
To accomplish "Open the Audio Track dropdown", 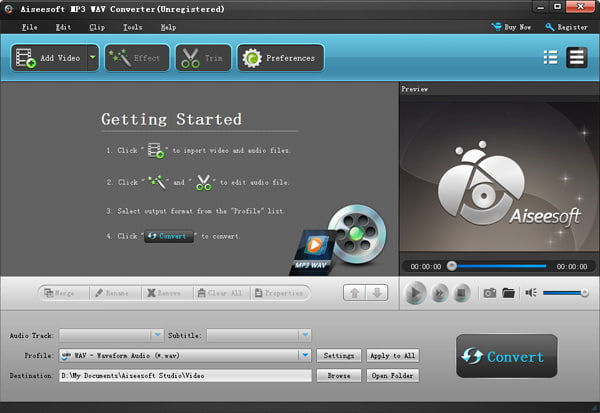I will 157,335.
